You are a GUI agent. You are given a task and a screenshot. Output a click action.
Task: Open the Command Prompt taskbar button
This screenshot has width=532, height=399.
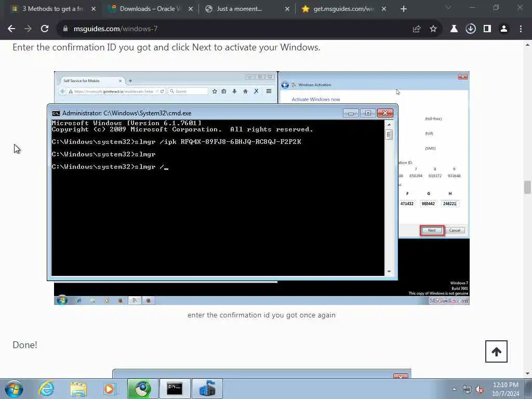[x=175, y=389]
